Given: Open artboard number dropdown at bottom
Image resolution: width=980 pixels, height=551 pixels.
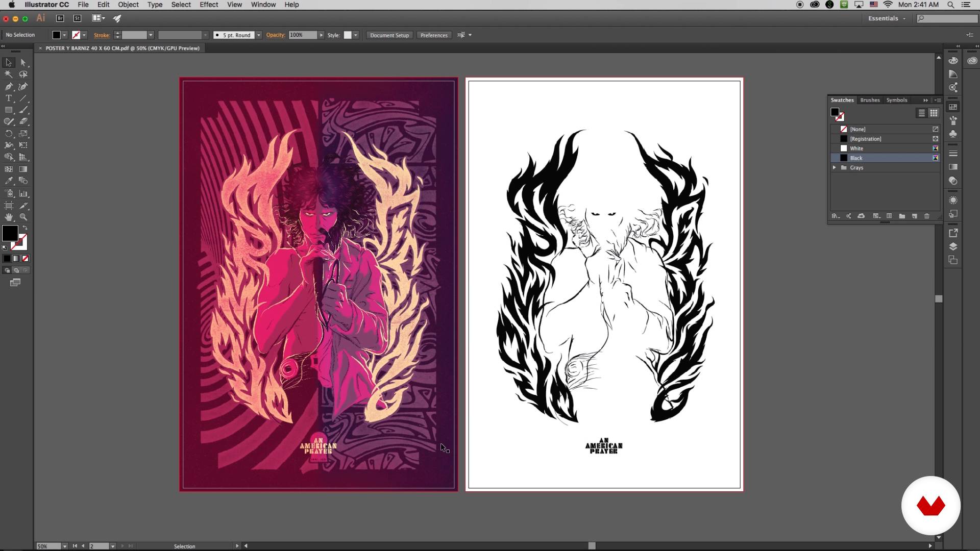Looking at the screenshot, I should (x=113, y=546).
